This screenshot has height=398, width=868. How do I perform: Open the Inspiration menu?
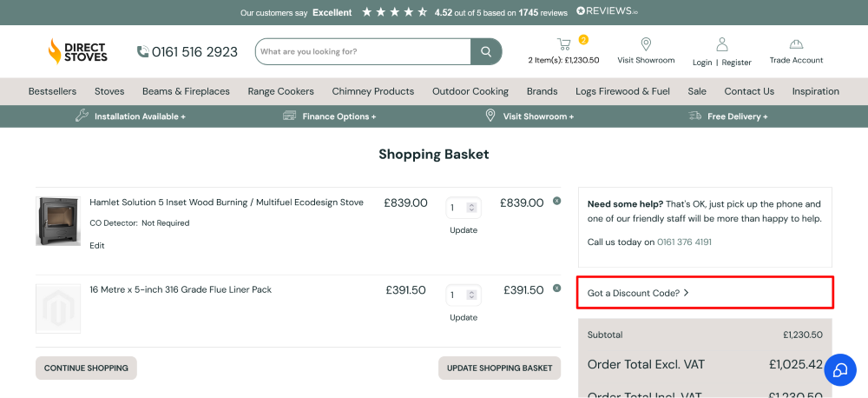point(815,91)
